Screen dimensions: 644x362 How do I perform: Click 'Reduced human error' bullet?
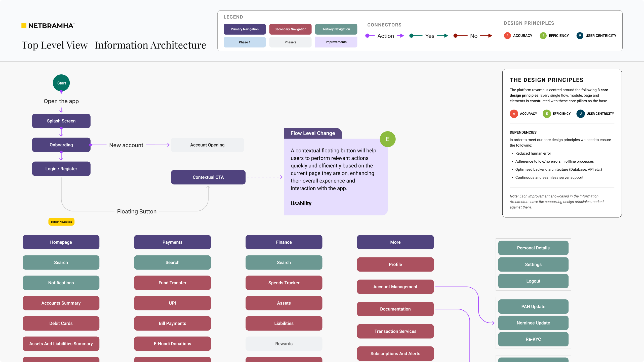(533, 153)
